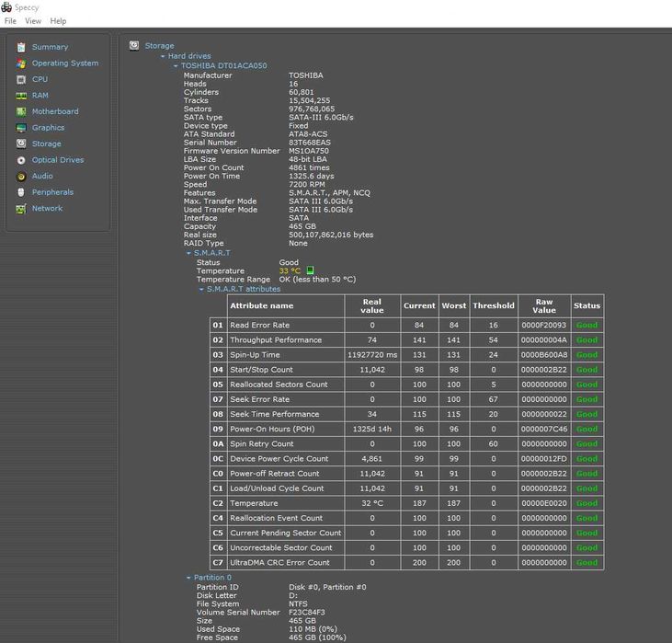Click the UltraDMA CRC Error Count attribute
This screenshot has height=643, width=672.
(279, 562)
